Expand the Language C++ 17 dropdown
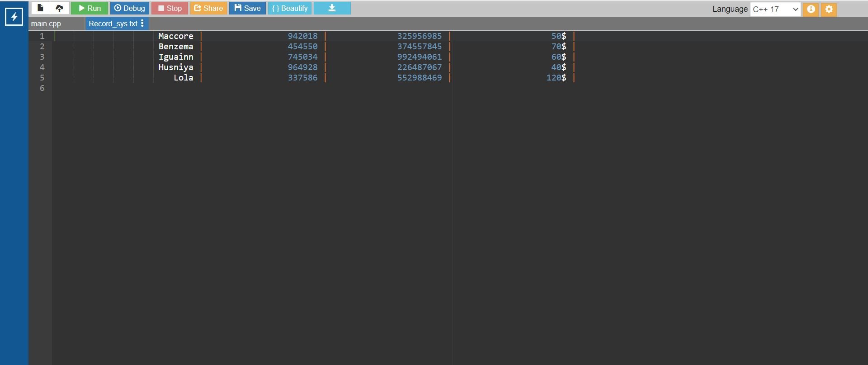Screen dimensions: 868x365 [x=775, y=9]
